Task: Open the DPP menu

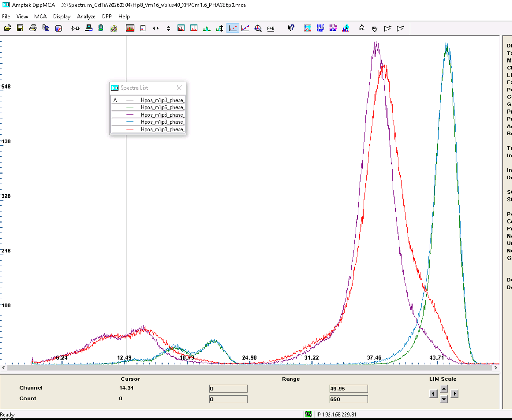Action: pyautogui.click(x=107, y=16)
